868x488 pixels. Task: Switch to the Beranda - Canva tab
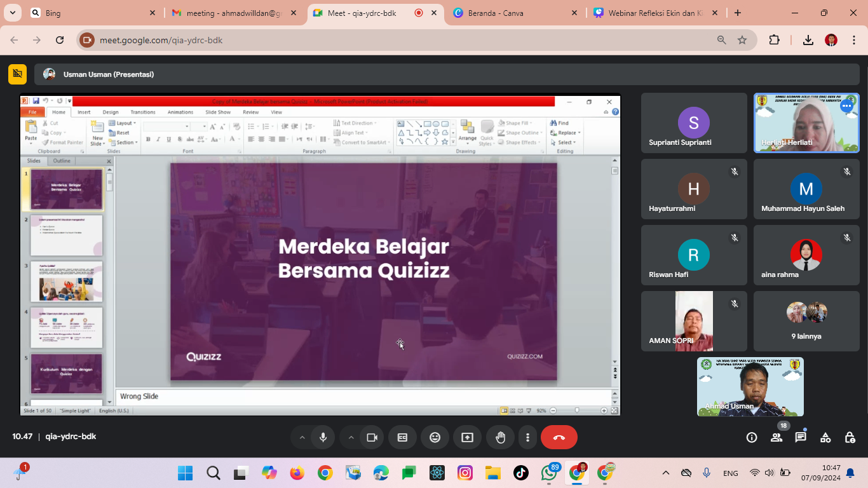coord(515,13)
